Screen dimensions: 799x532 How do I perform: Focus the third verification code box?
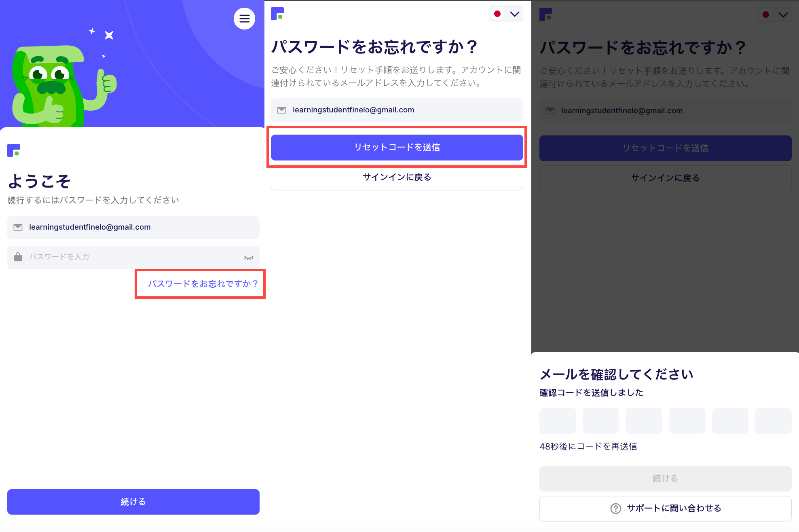pyautogui.click(x=644, y=421)
